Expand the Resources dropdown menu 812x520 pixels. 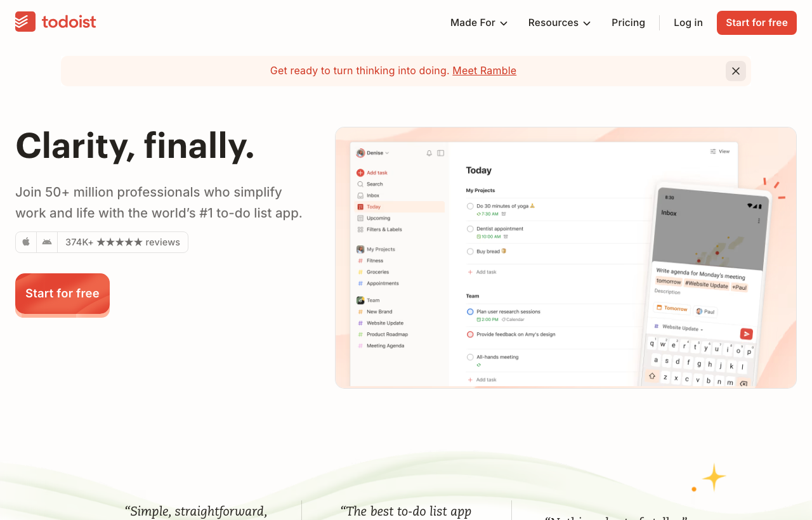[560, 23]
